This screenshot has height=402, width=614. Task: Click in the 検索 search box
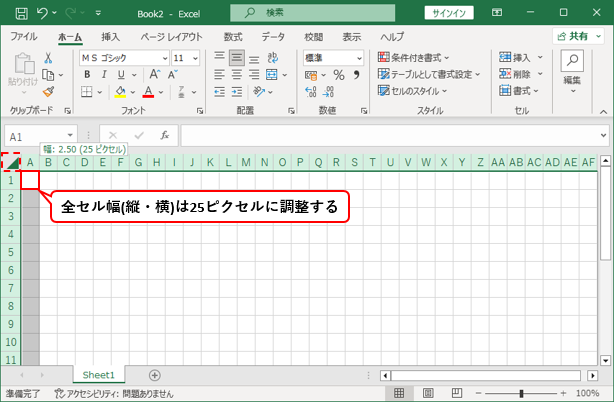(312, 13)
